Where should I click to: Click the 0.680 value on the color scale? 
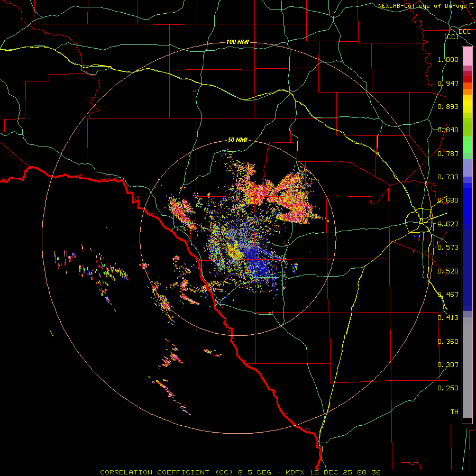(448, 200)
